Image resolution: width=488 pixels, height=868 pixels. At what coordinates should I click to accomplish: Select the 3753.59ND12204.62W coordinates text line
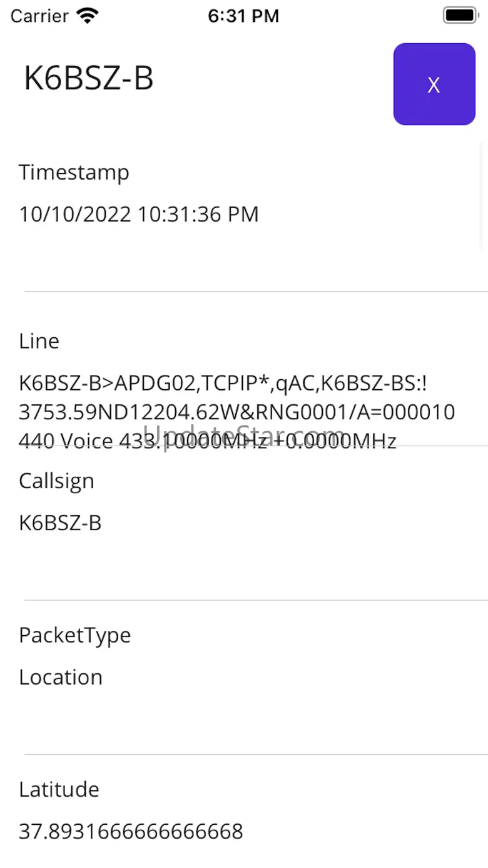pyautogui.click(x=236, y=412)
